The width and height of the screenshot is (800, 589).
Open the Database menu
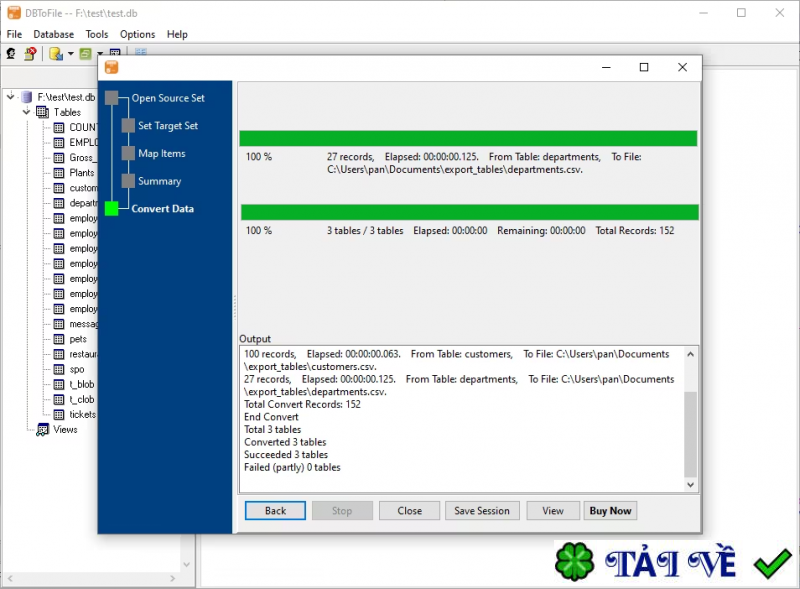pos(53,33)
